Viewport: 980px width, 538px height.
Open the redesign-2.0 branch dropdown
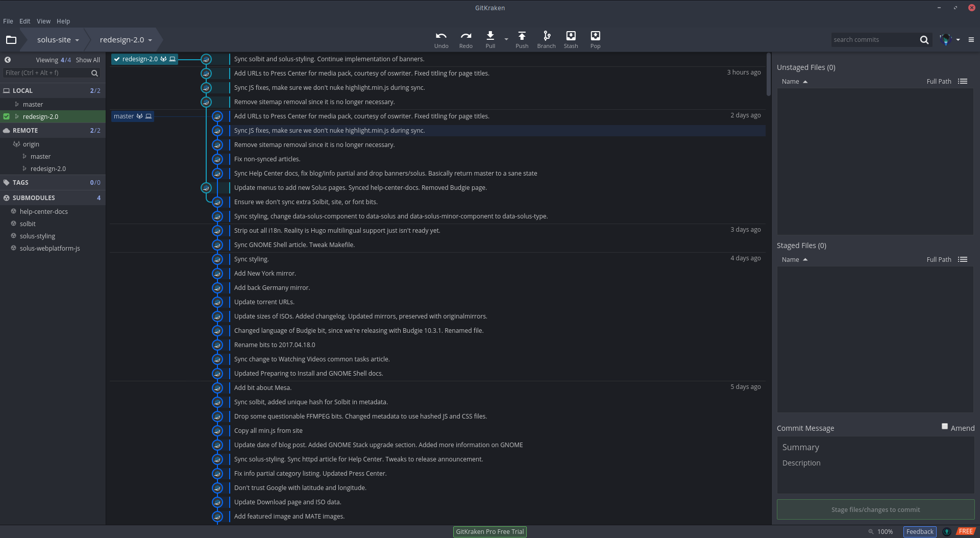126,40
